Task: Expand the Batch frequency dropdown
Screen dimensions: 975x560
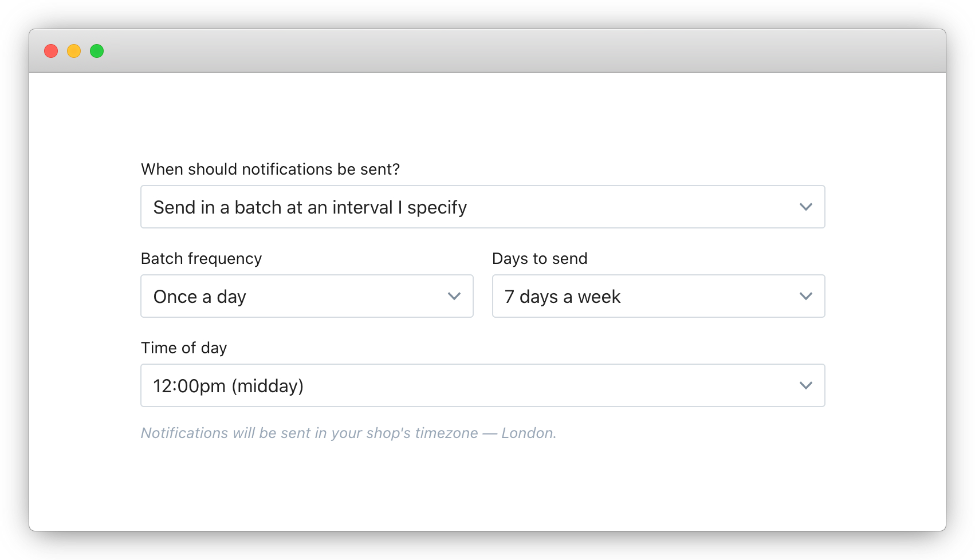Action: pos(307,296)
